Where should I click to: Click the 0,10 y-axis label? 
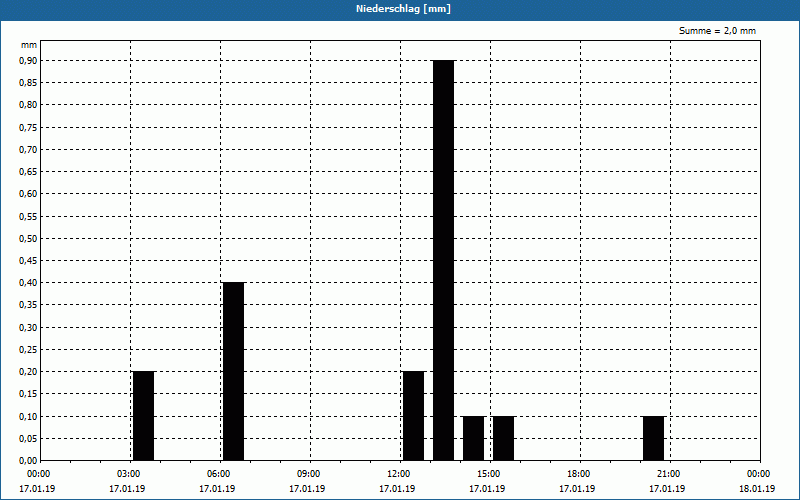click(28, 416)
